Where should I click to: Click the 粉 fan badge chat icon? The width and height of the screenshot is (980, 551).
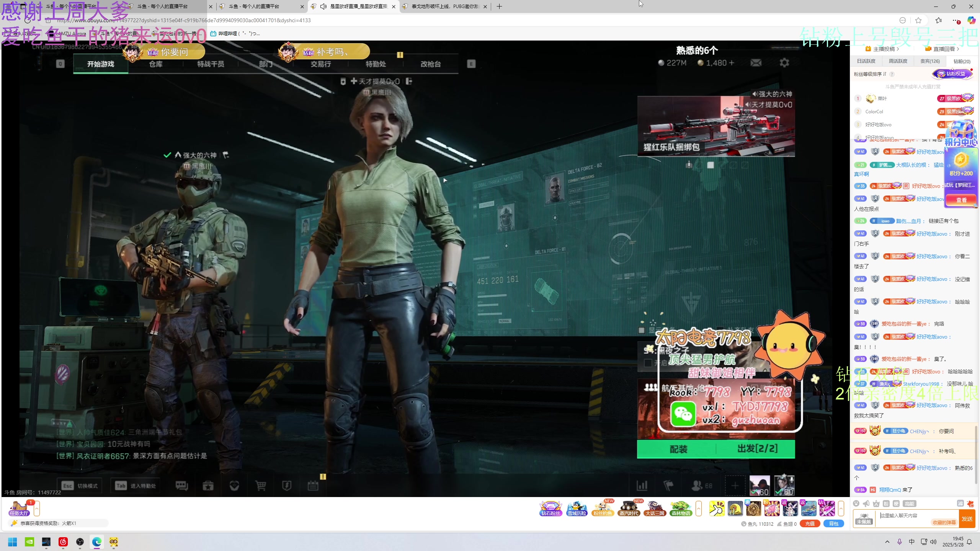pos(886,504)
